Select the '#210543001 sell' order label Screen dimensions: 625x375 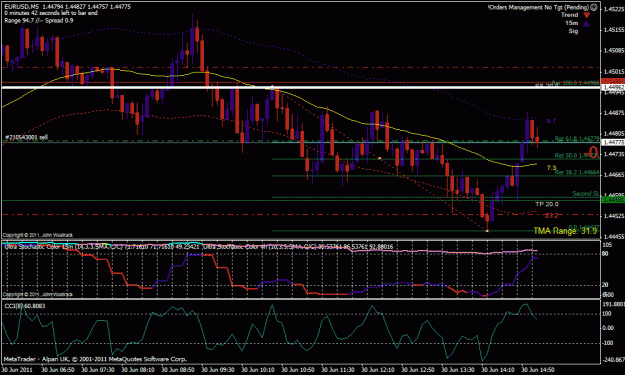pyautogui.click(x=26, y=137)
